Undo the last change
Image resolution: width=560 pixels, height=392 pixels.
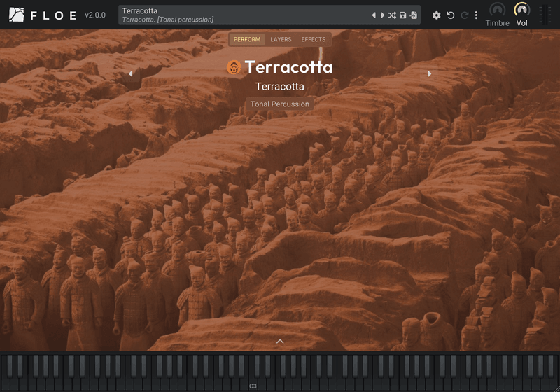click(x=451, y=15)
